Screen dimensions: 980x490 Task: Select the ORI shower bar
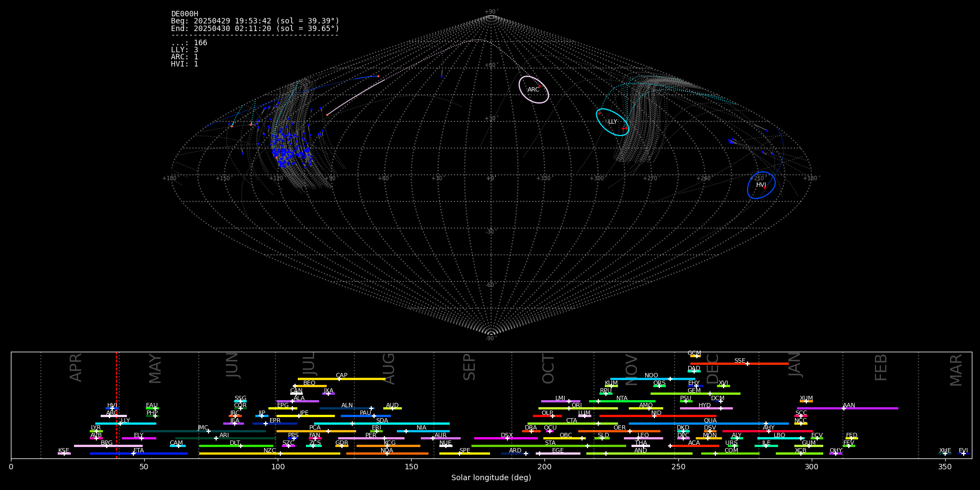[578, 408]
